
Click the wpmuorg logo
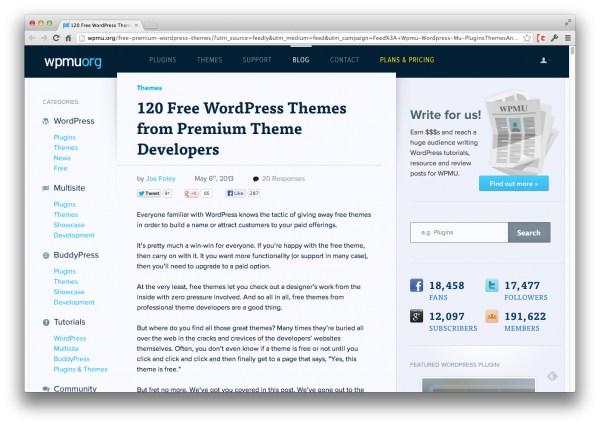(x=73, y=61)
